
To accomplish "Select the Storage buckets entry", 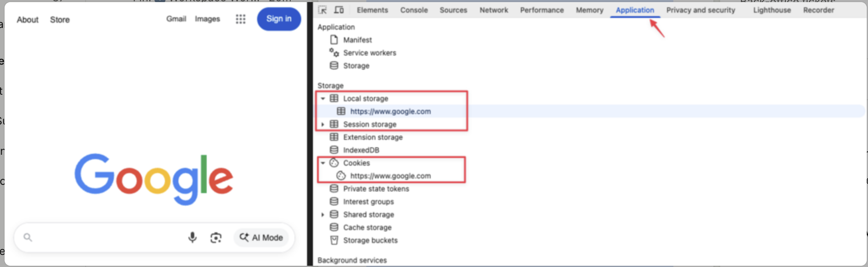I will coord(371,241).
